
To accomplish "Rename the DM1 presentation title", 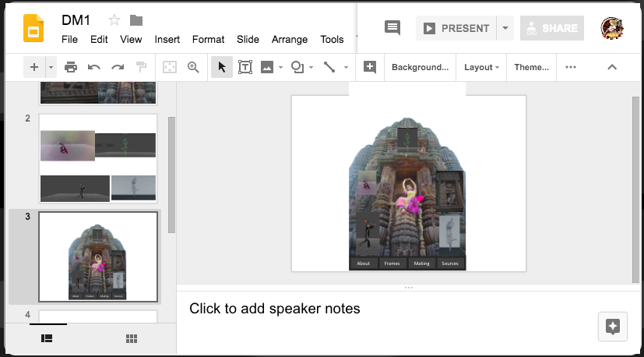I will coord(76,19).
